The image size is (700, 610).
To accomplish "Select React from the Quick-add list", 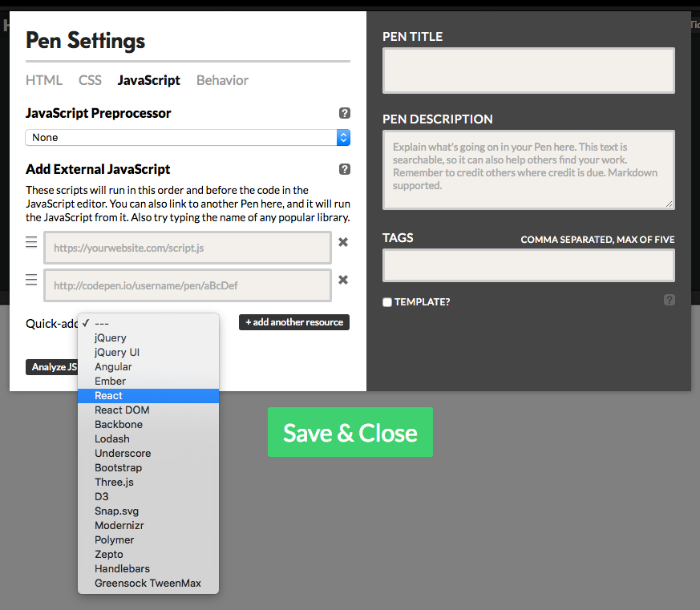I will 108,395.
